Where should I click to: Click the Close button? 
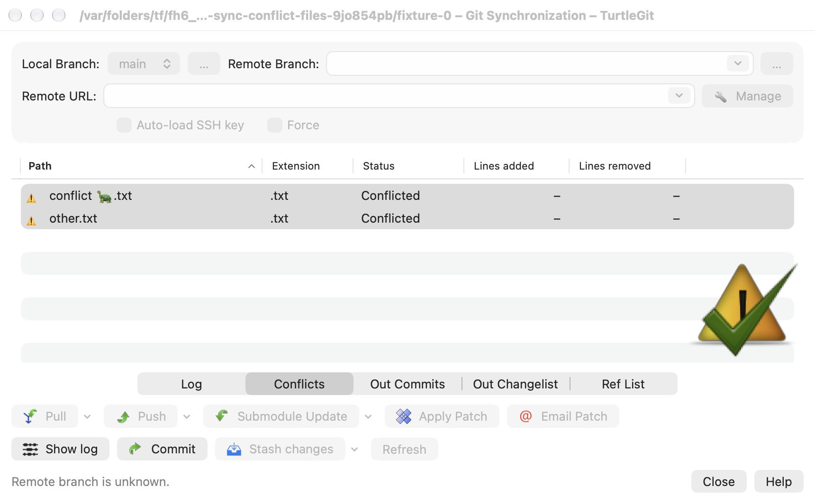pyautogui.click(x=719, y=482)
